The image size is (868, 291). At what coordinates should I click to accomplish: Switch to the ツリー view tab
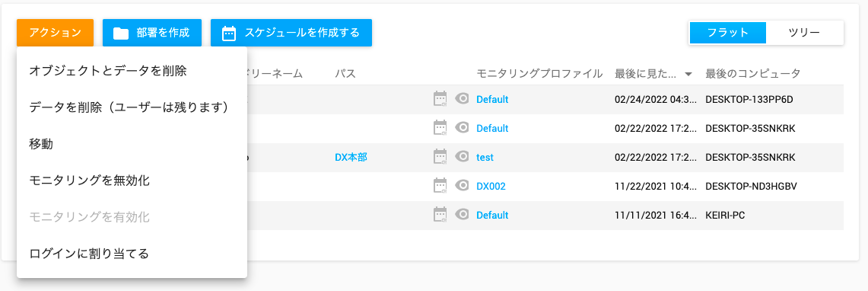804,33
